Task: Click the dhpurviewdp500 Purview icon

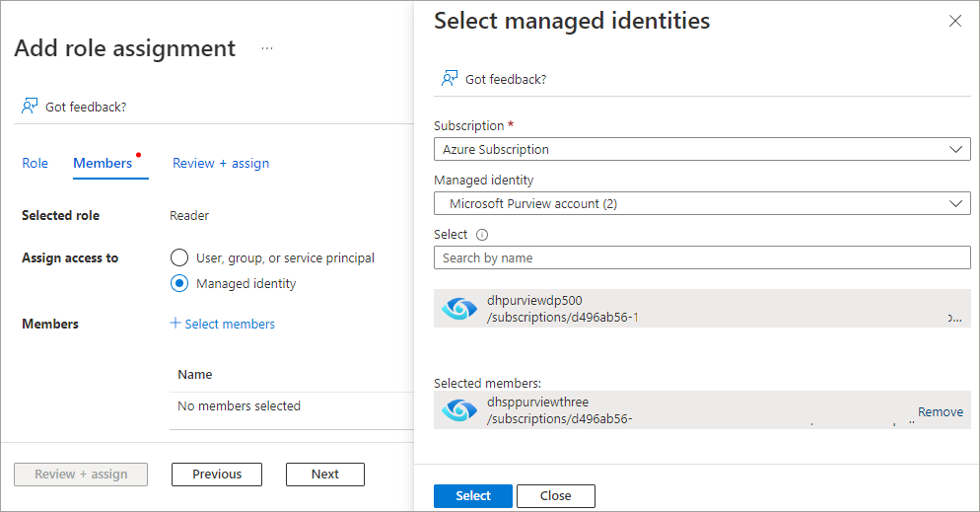Action: pos(458,308)
